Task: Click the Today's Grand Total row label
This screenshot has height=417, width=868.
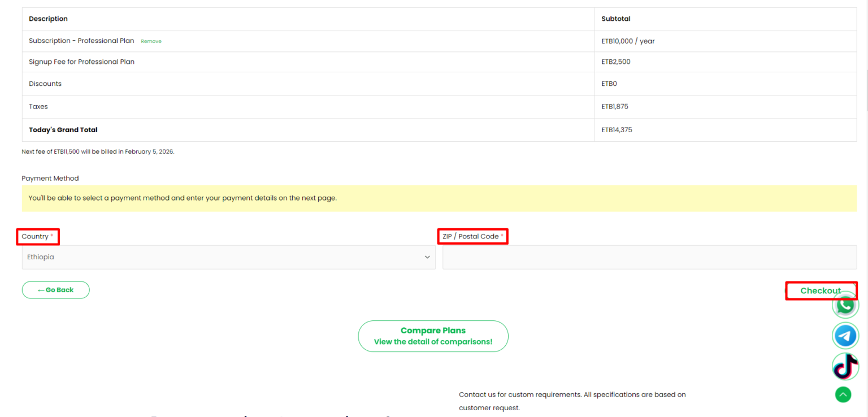Action: coord(63,130)
